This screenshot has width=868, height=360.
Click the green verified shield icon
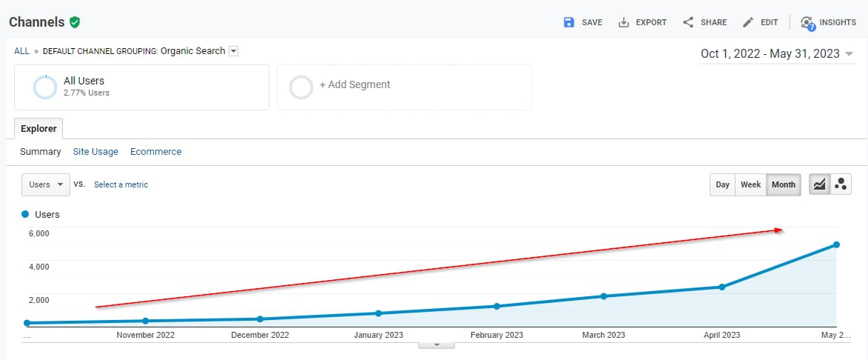[x=75, y=22]
